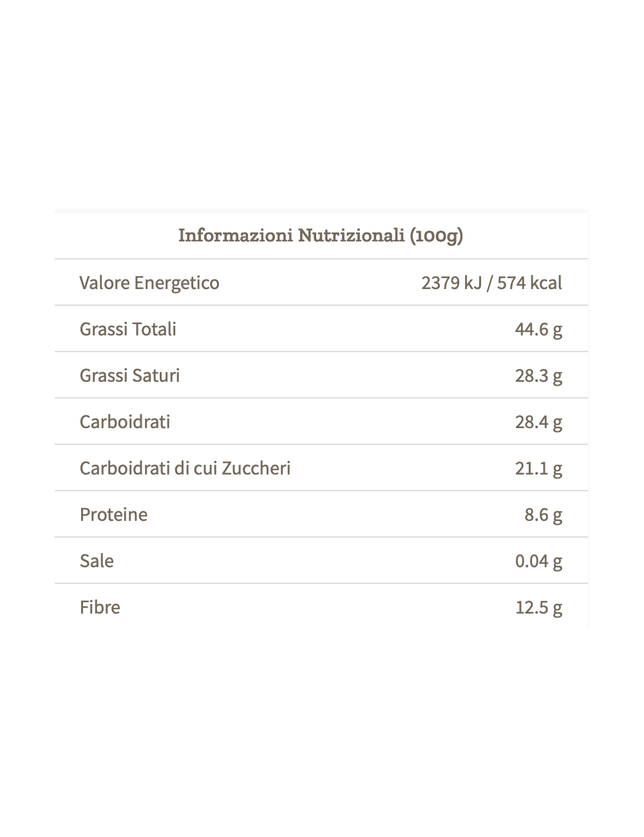Screen dimensions: 644x837
Task: Select the Fibre row label
Action: pyautogui.click(x=100, y=607)
